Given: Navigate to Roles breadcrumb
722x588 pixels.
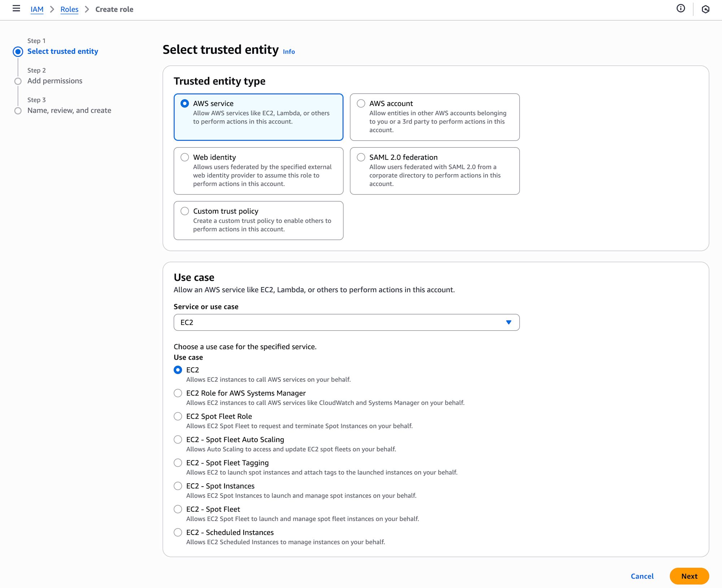Looking at the screenshot, I should coord(69,9).
